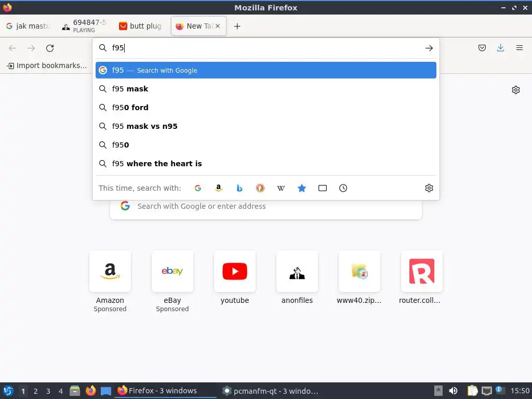
Task: Open the Firefox application menu
Action: tap(519, 48)
